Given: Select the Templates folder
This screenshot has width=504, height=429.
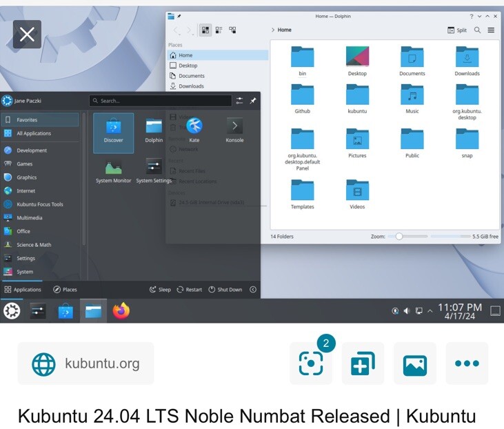Looking at the screenshot, I should (303, 194).
